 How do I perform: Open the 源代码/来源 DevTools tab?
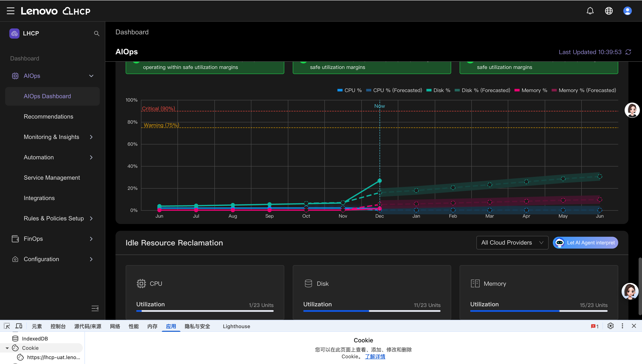(x=88, y=326)
